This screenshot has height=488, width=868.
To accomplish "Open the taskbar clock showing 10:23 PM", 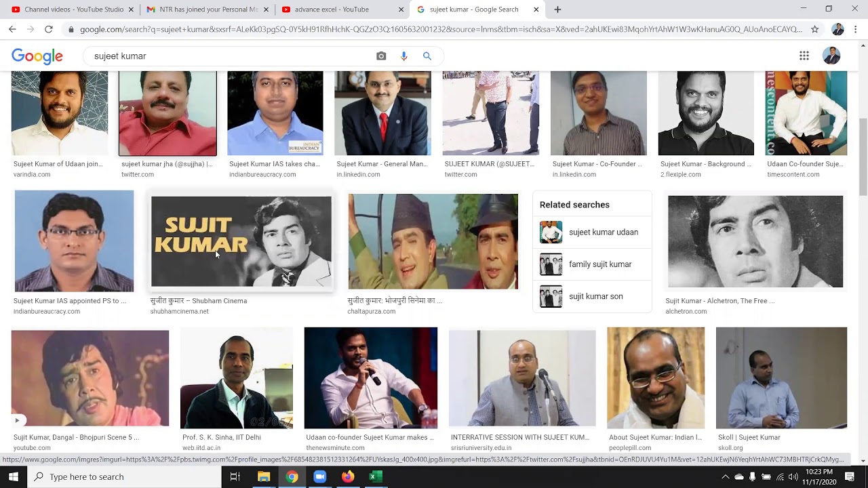I will click(x=819, y=476).
